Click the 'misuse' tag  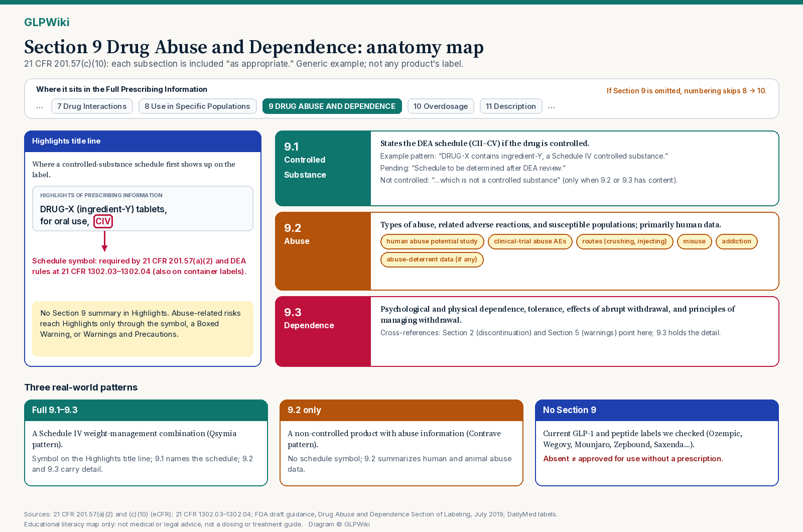click(x=694, y=241)
